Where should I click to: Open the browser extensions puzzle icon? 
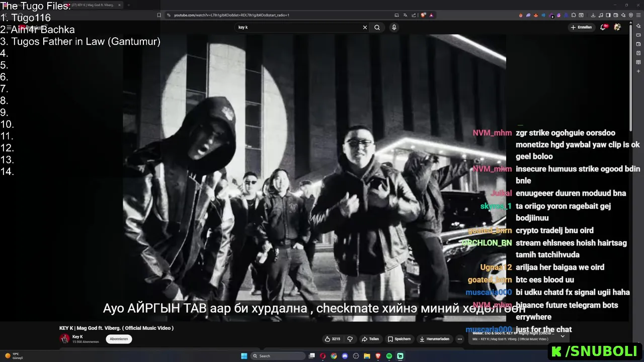point(573,15)
